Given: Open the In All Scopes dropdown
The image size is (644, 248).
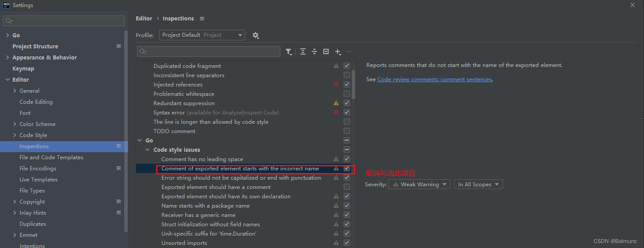Looking at the screenshot, I should click(478, 185).
